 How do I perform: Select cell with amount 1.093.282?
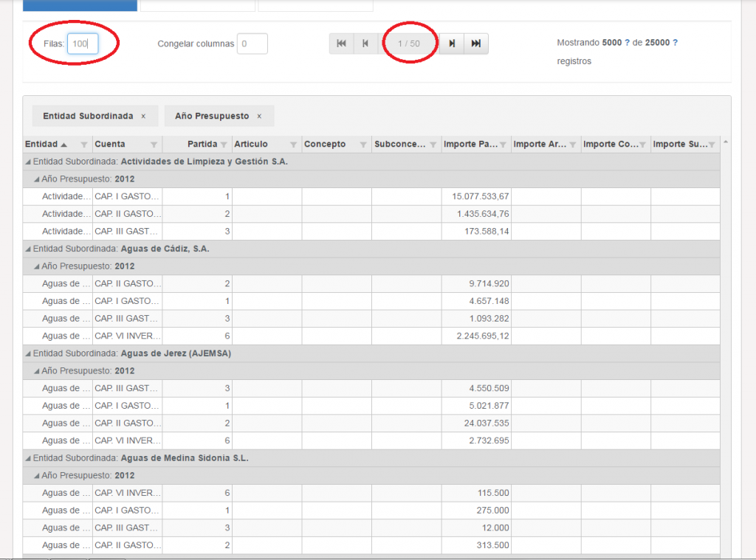pyautogui.click(x=476, y=319)
